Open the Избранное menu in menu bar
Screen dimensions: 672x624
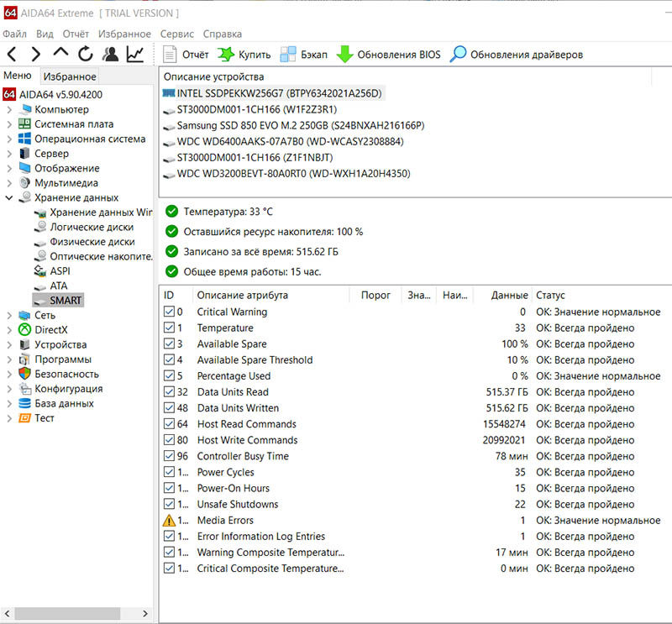coord(124,34)
